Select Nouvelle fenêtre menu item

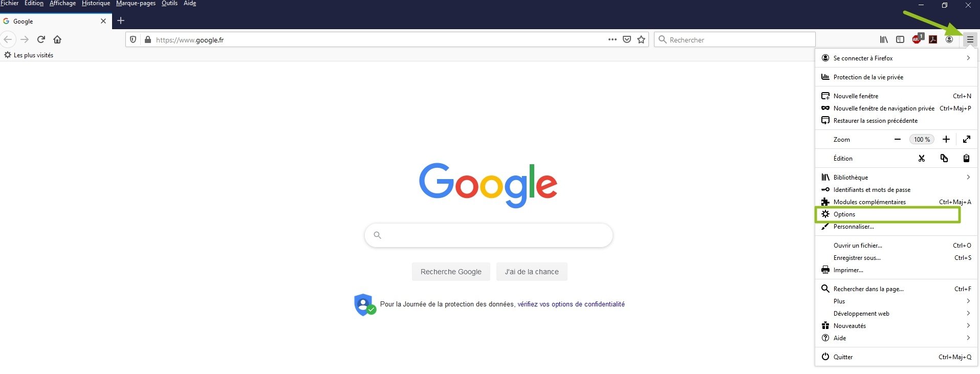pos(896,96)
